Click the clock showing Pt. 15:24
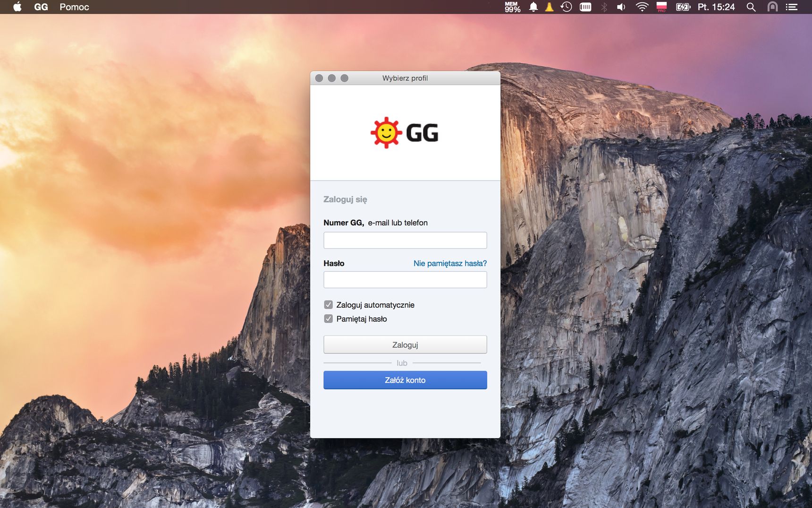Viewport: 812px width, 508px height. (x=716, y=7)
